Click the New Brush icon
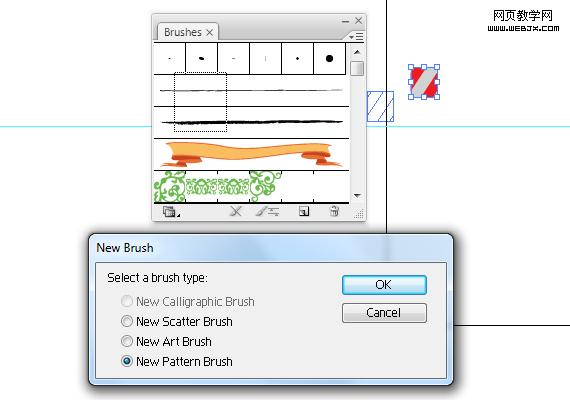This screenshot has height=400, width=570. point(304,211)
